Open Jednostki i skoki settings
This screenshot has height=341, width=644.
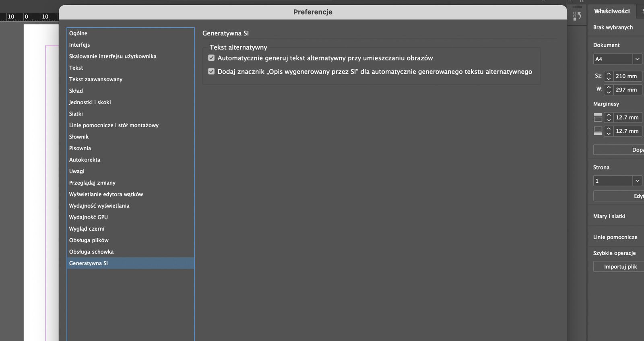[130, 102]
